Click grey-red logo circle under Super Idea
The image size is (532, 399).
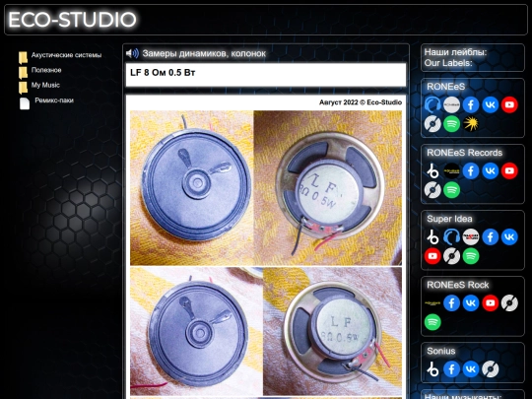click(471, 237)
